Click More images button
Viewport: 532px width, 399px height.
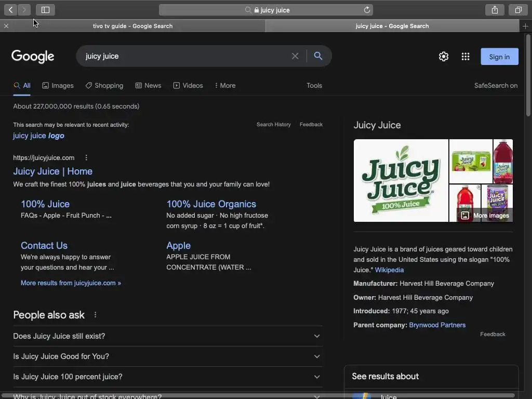pyautogui.click(x=485, y=216)
